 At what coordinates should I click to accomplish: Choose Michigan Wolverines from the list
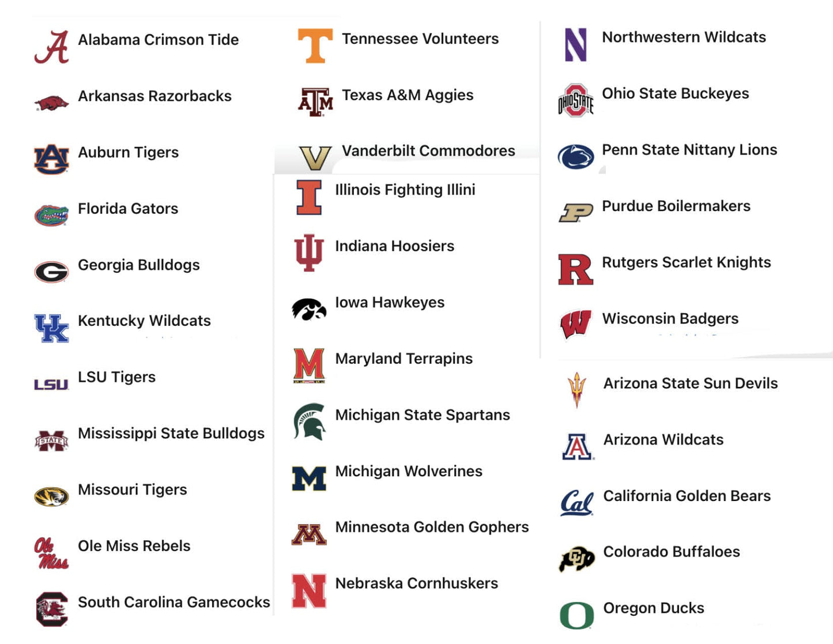408,472
